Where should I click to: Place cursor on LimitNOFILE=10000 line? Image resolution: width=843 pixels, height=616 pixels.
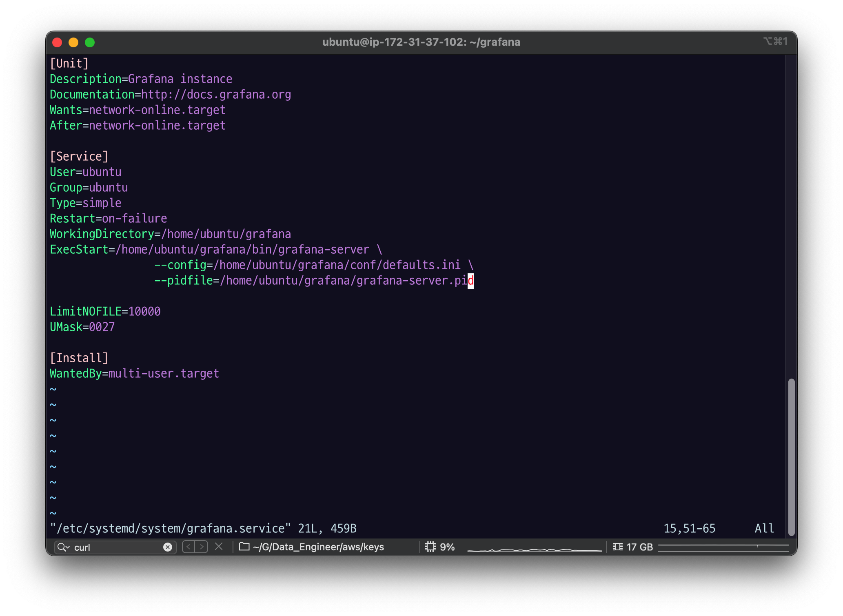point(105,312)
